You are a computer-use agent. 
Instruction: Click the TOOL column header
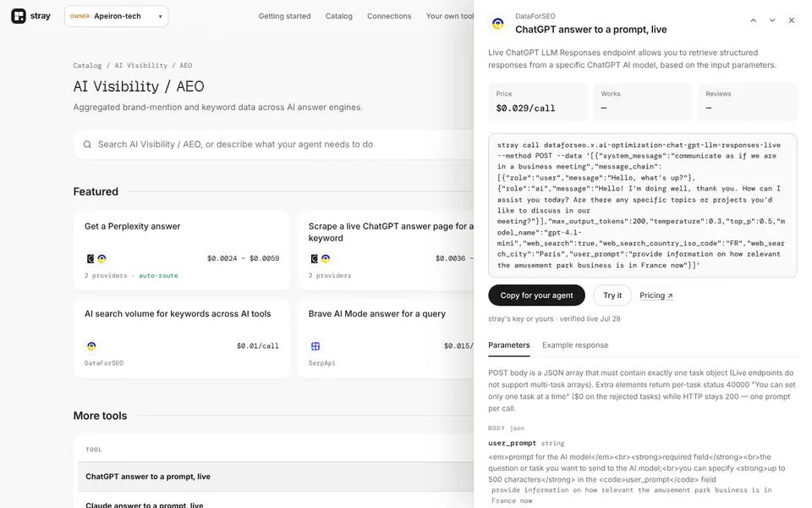[x=94, y=450]
